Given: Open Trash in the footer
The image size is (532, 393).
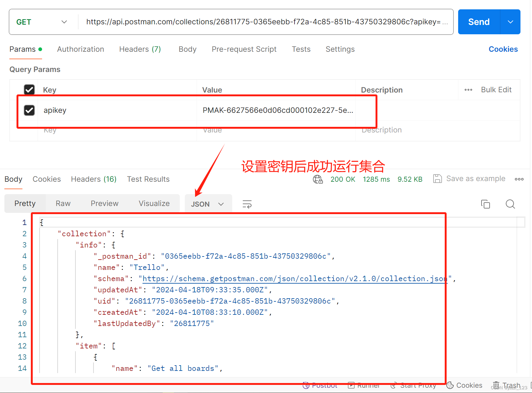Looking at the screenshot, I should tap(506, 385).
